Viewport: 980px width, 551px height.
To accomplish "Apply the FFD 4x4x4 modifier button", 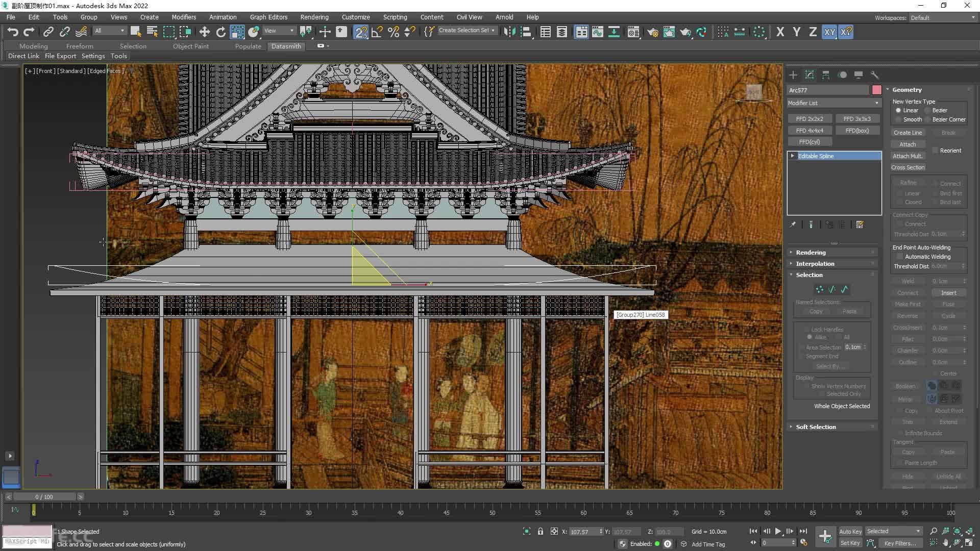I will (x=810, y=131).
